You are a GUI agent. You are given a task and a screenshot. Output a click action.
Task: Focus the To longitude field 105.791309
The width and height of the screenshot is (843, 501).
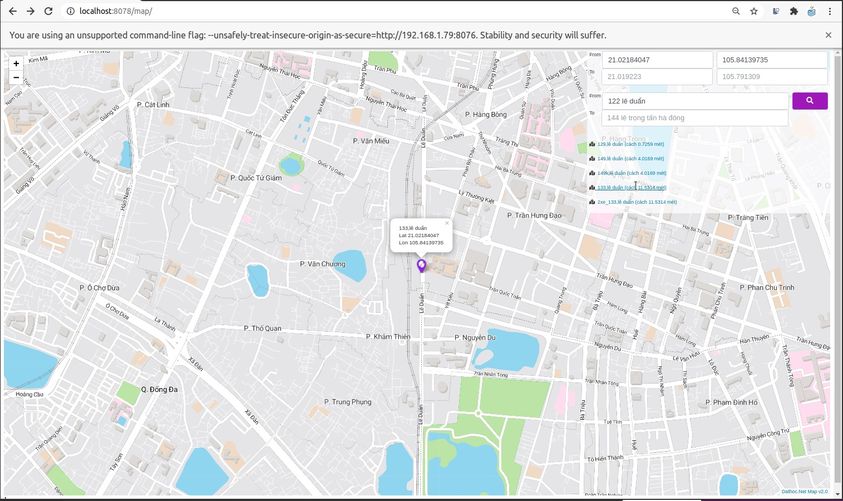[x=771, y=76]
